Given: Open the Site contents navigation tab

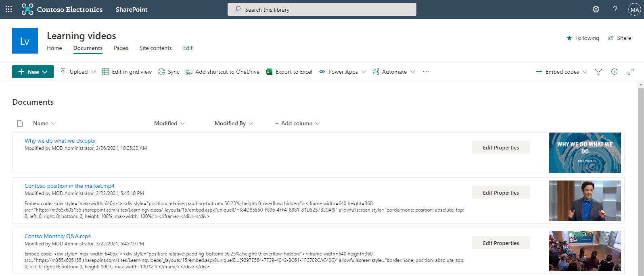Looking at the screenshot, I should [x=156, y=48].
